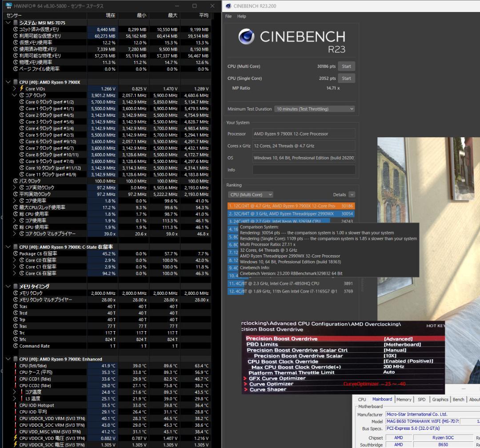Screen dimensions: 480x448
Task: Click the thermometer icon beside CPU VDD_MISC VRM
Action: click(x=16, y=432)
